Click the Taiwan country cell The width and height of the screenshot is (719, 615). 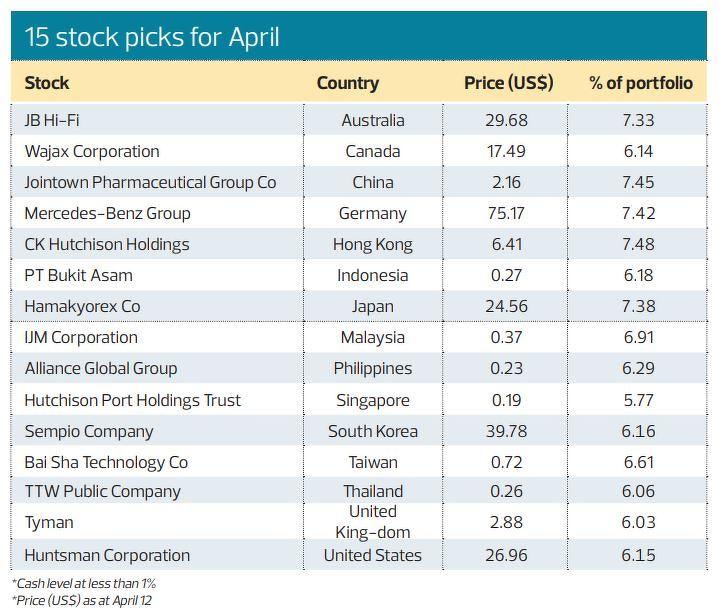tap(372, 462)
